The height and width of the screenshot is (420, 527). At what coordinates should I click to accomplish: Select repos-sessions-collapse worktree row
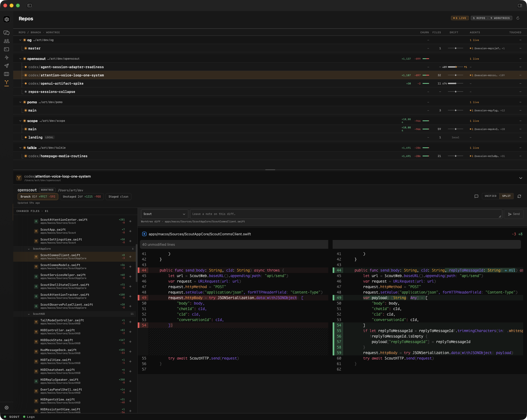[270, 92]
